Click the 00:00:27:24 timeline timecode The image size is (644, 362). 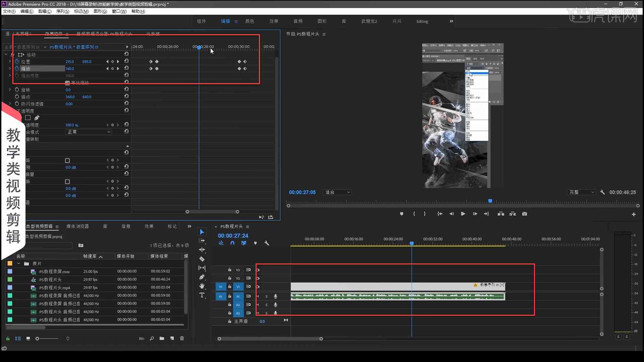pyautogui.click(x=233, y=236)
